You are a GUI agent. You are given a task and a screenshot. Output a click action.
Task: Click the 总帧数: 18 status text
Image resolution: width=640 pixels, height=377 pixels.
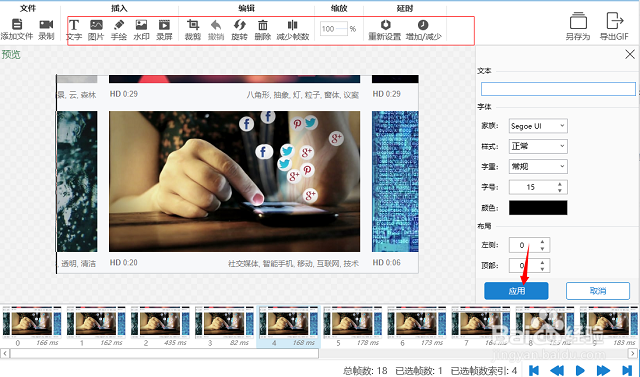point(365,370)
